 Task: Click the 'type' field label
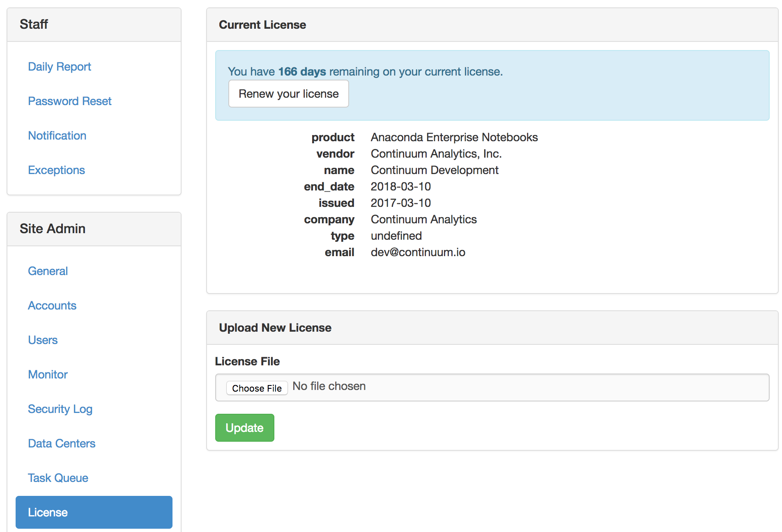click(343, 236)
